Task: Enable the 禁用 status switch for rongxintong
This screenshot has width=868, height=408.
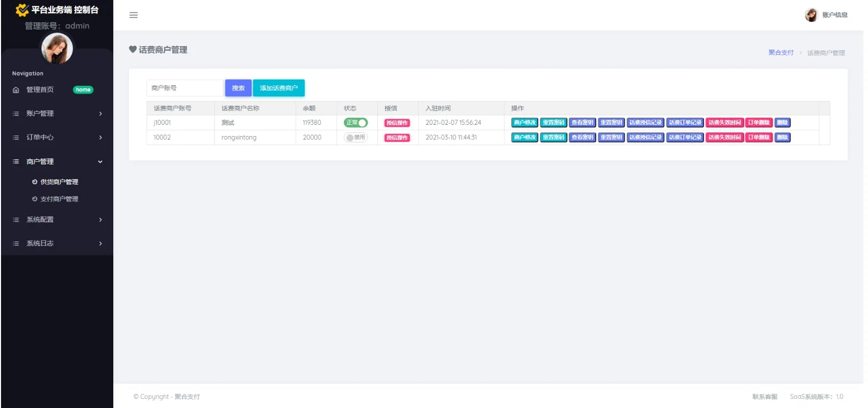Action: click(356, 138)
